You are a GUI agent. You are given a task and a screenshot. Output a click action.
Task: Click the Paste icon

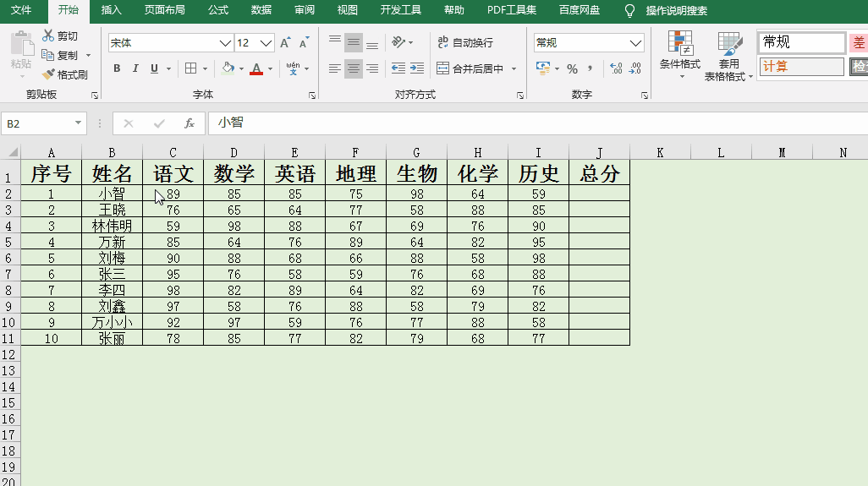(22, 45)
